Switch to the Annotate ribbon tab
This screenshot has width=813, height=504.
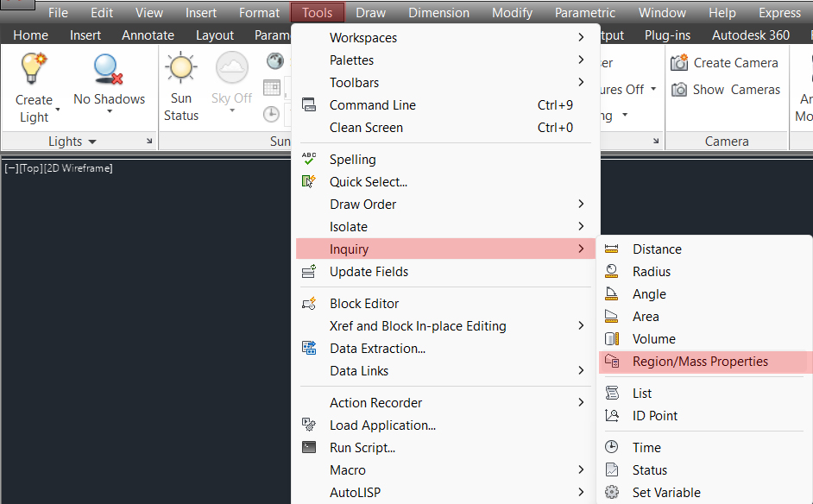click(x=148, y=35)
